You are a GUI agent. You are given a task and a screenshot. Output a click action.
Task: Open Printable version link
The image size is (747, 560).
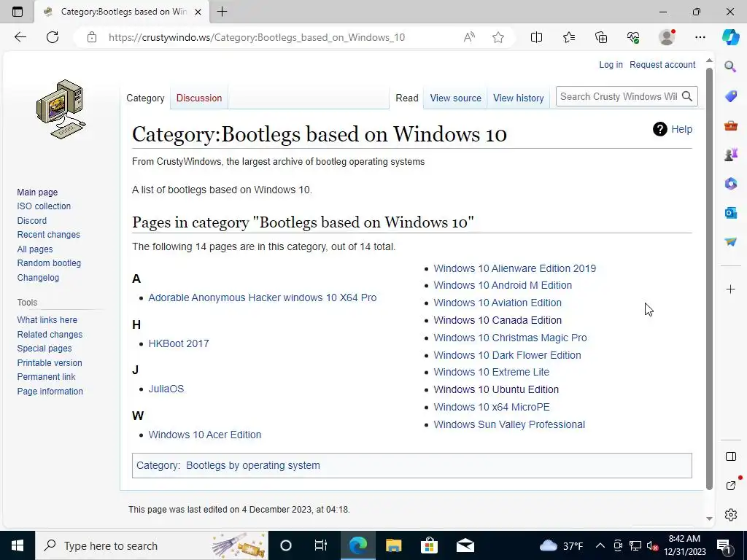(50, 363)
